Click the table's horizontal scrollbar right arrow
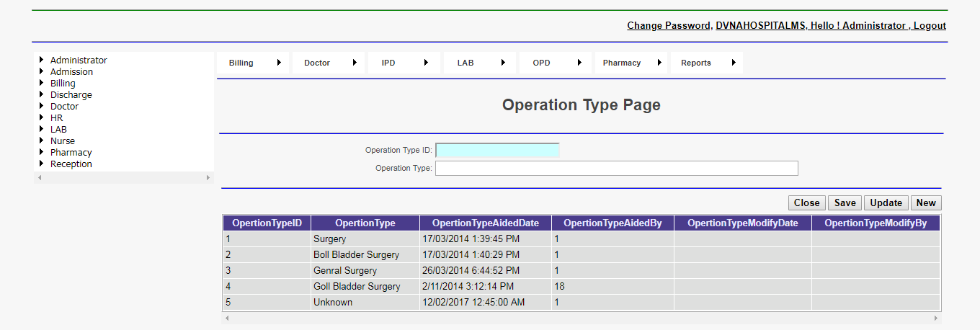 (936, 318)
